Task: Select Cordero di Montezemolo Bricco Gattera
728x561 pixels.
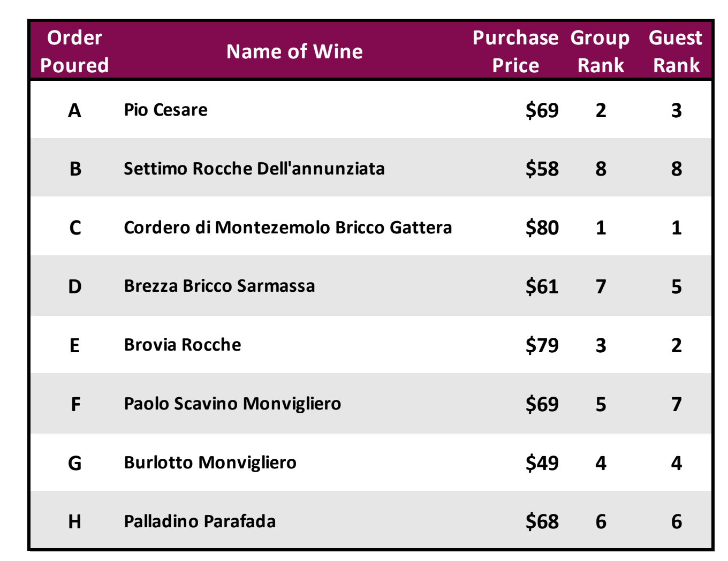Action: coord(288,228)
